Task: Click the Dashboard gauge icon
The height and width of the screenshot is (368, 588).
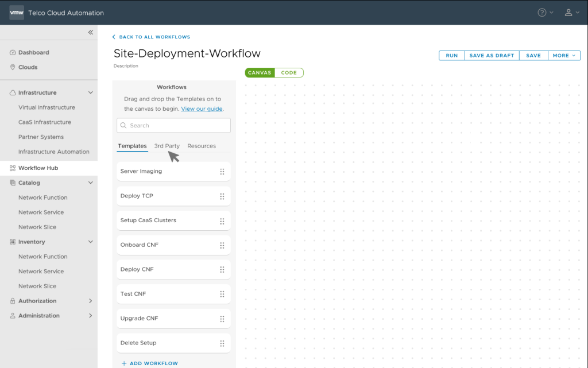Action: coord(13,52)
